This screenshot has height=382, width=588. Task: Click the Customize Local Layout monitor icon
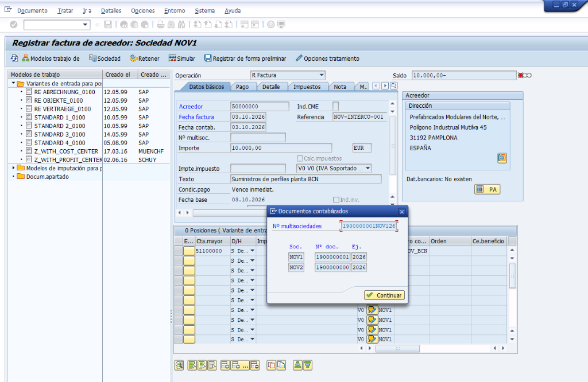[281, 25]
